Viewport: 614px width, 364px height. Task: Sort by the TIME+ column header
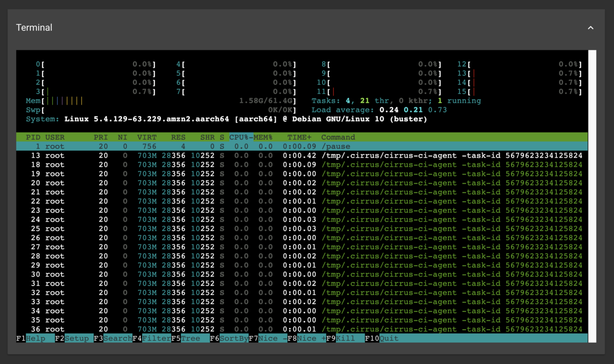point(300,137)
